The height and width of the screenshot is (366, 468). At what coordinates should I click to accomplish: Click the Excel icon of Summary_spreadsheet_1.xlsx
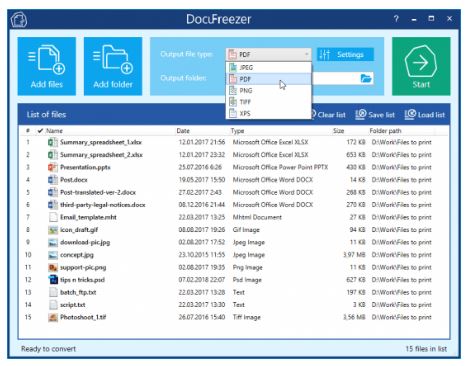click(x=53, y=142)
